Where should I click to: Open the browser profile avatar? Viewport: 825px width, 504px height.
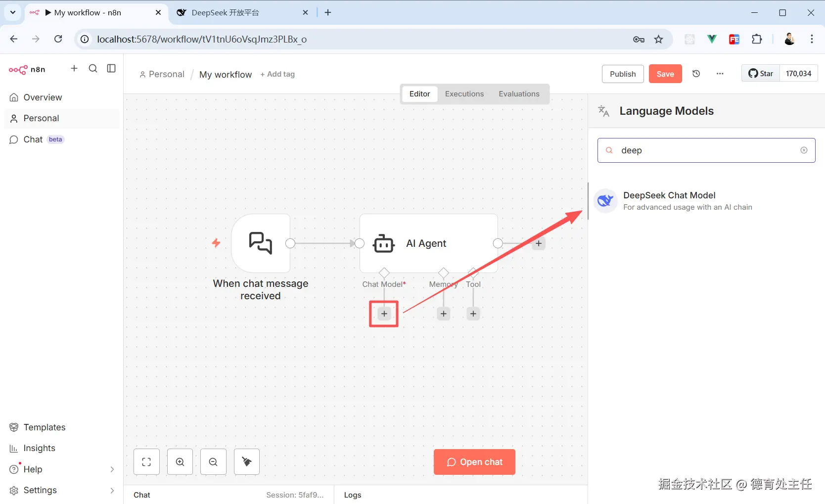coord(789,39)
